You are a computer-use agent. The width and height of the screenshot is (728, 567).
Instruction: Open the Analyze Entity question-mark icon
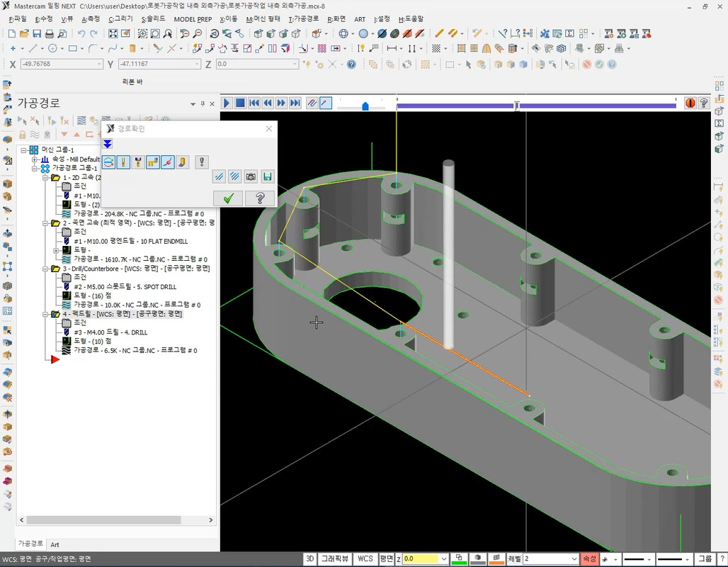coord(502,33)
